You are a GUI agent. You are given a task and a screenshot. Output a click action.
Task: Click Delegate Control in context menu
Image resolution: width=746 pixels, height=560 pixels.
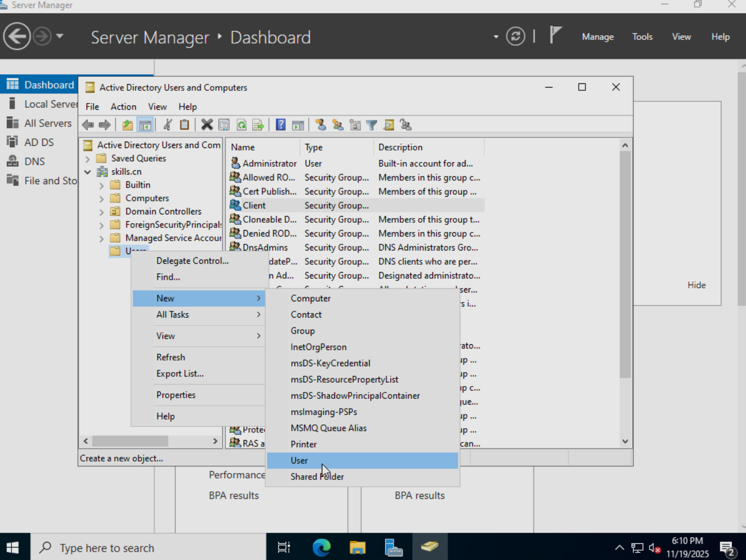click(x=199, y=261)
